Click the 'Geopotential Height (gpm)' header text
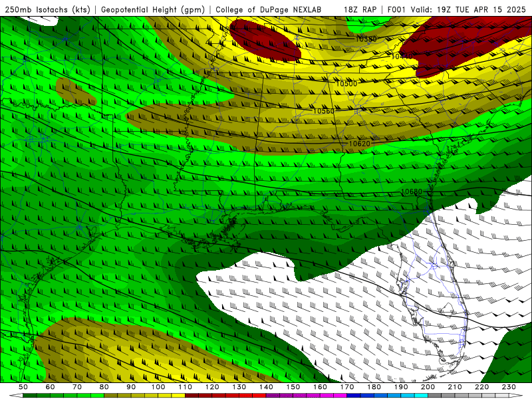The image size is (532, 399). pyautogui.click(x=153, y=9)
